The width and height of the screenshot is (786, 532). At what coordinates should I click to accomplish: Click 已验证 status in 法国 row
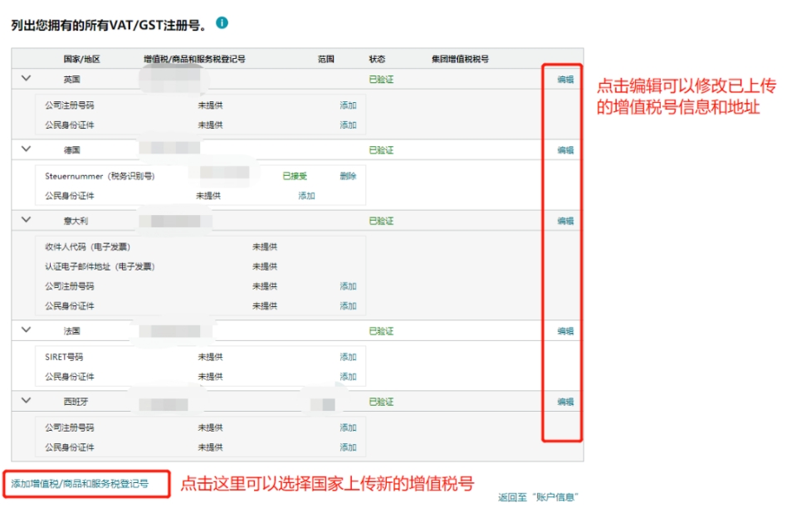[x=381, y=331]
